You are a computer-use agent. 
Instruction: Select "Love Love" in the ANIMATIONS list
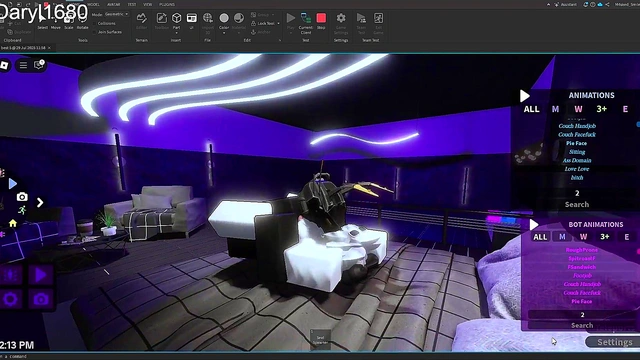point(577,169)
